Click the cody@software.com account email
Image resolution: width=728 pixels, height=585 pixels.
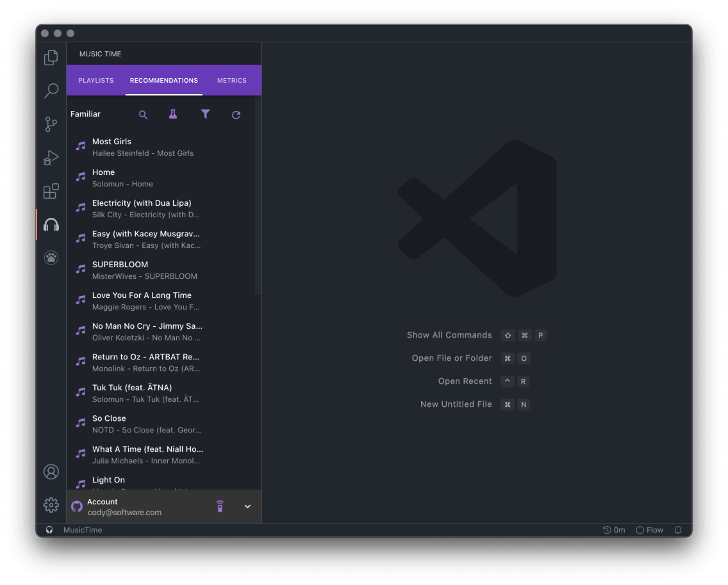coord(124,512)
